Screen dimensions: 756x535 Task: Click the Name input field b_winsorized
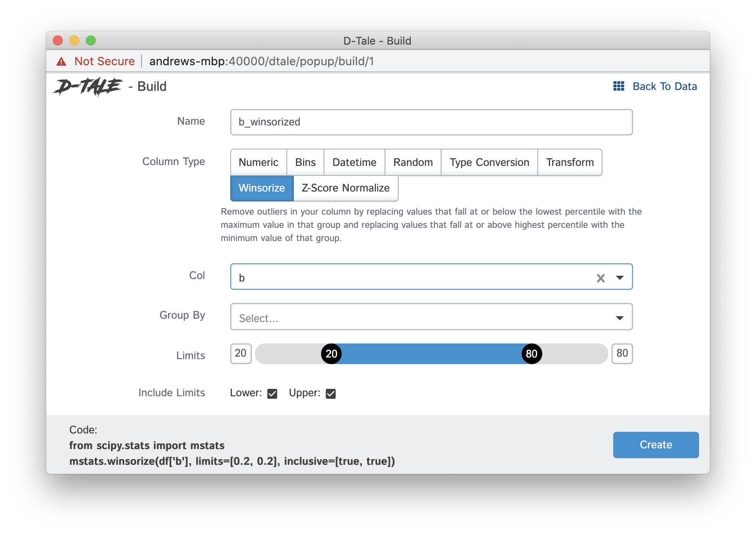coord(431,122)
